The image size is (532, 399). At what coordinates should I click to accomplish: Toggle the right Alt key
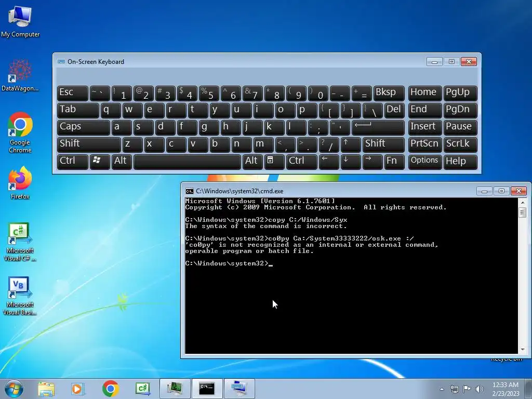pyautogui.click(x=252, y=162)
